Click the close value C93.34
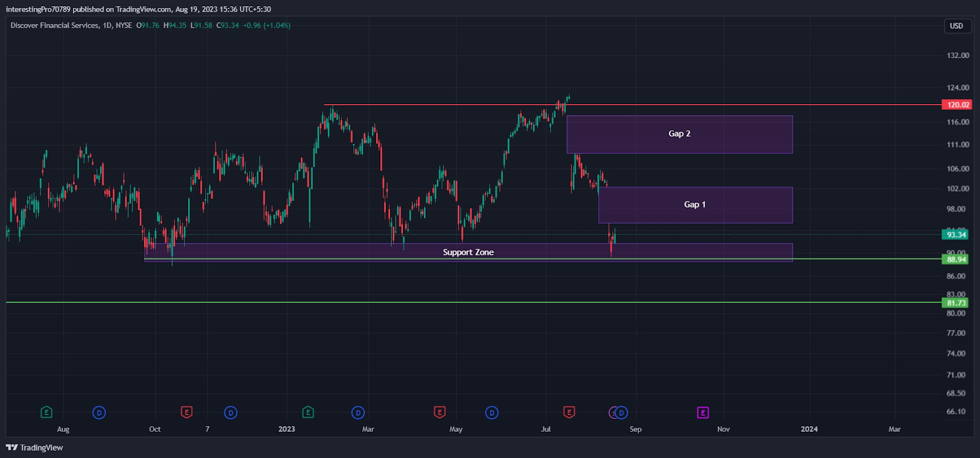The width and height of the screenshot is (980, 458). point(228,26)
